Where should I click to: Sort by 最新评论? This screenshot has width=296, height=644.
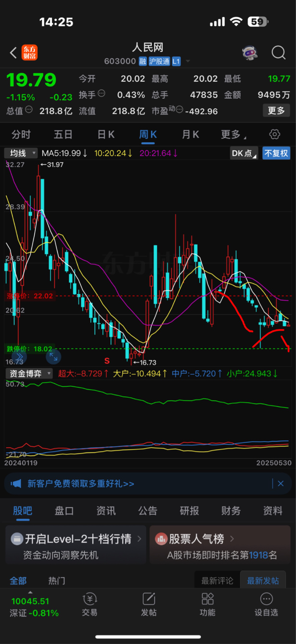point(217,580)
